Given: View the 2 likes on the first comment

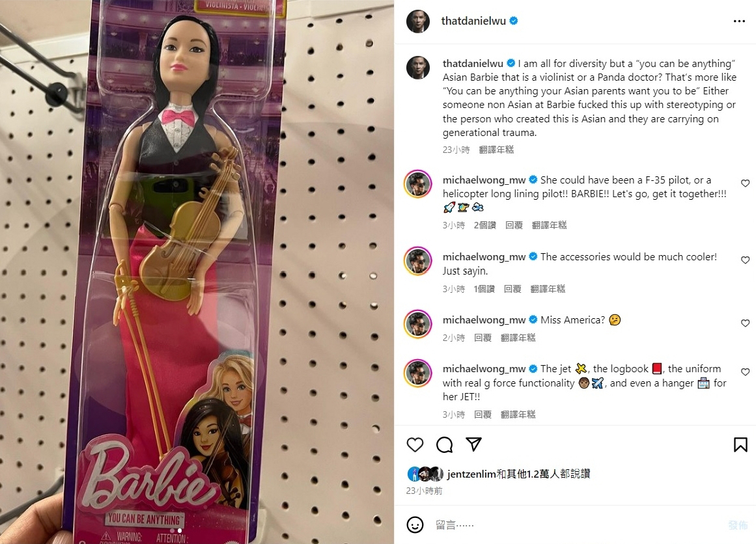Looking at the screenshot, I should coord(484,225).
